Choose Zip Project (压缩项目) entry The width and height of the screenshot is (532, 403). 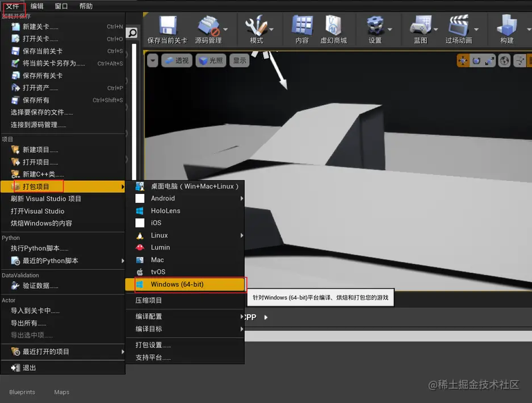pyautogui.click(x=185, y=300)
